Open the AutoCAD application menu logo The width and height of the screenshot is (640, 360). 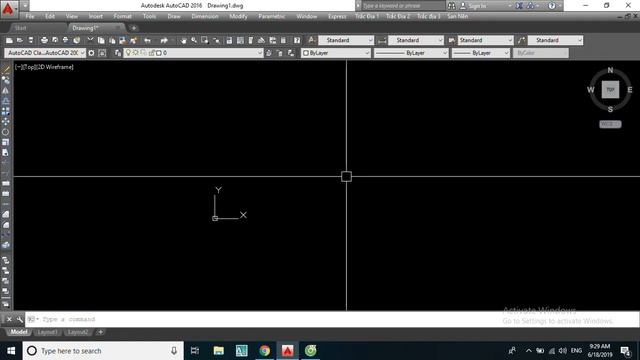pos(8,8)
